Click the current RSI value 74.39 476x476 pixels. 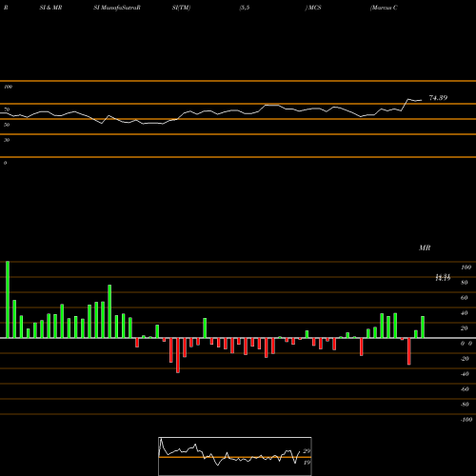(x=438, y=98)
